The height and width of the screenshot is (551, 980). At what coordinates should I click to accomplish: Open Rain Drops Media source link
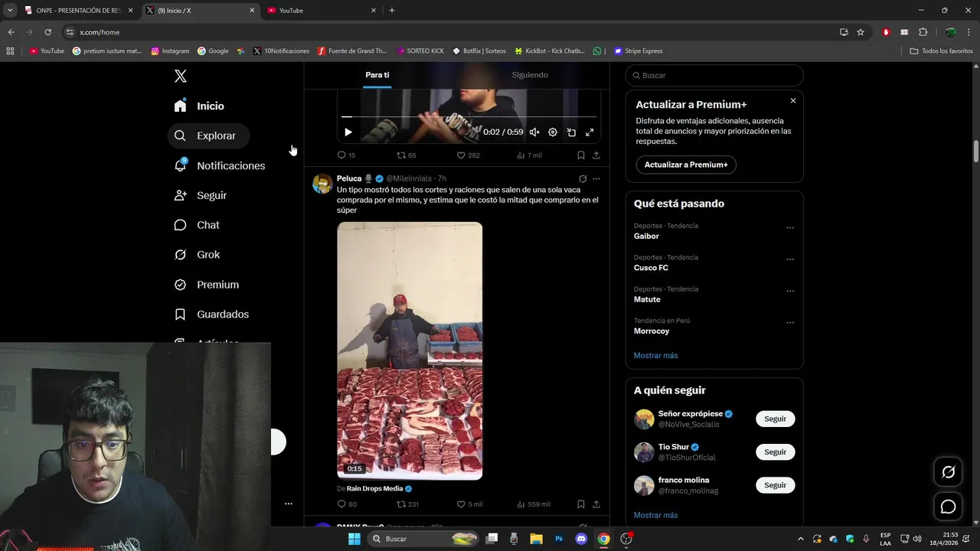click(x=374, y=488)
